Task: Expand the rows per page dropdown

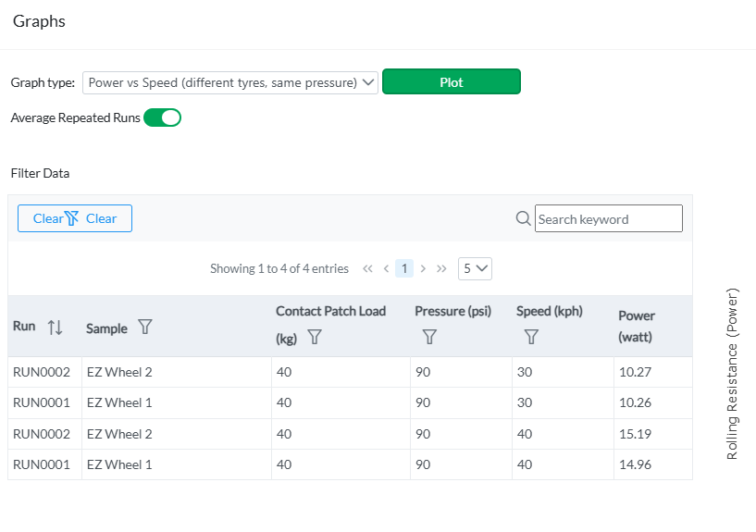Action: [475, 268]
